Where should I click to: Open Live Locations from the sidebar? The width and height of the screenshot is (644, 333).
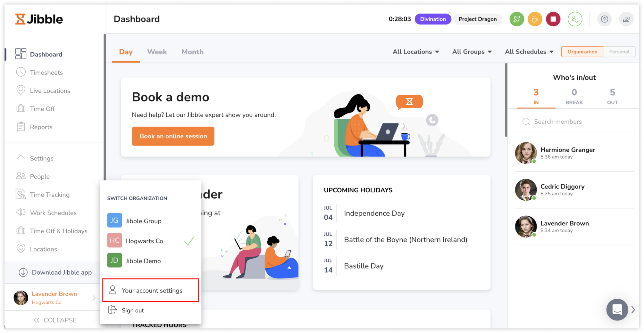50,90
